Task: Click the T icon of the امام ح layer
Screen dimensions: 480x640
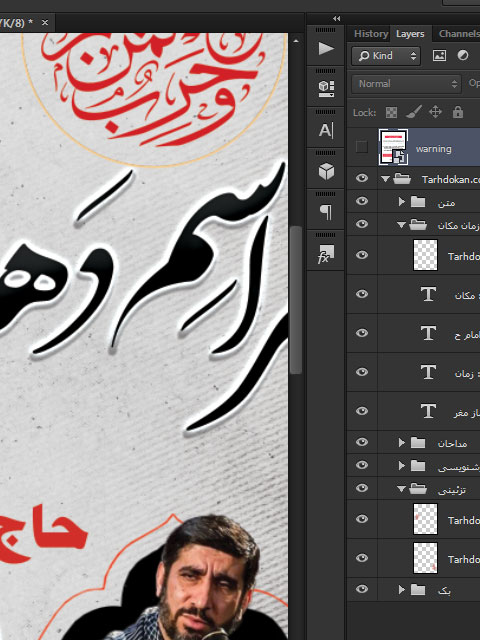Action: click(x=428, y=333)
